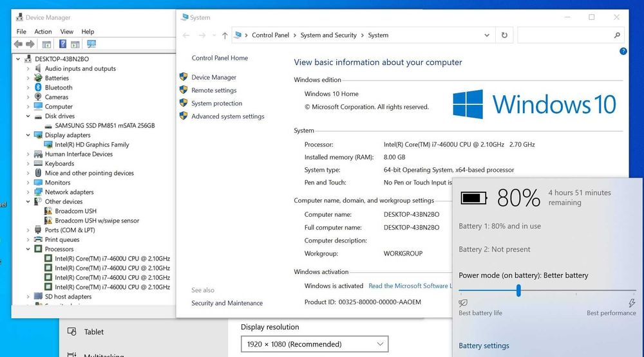Open Battery settings link
Viewport: 644px width, 357px height.
[x=484, y=345]
